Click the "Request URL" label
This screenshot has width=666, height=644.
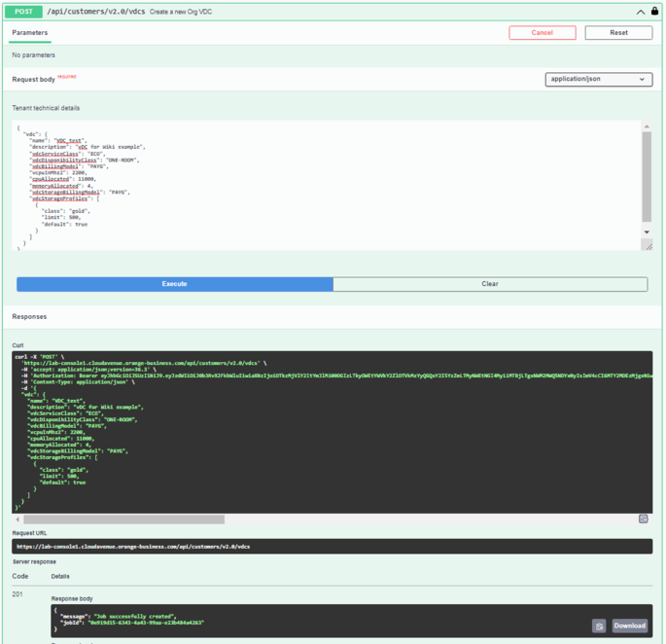coord(29,533)
